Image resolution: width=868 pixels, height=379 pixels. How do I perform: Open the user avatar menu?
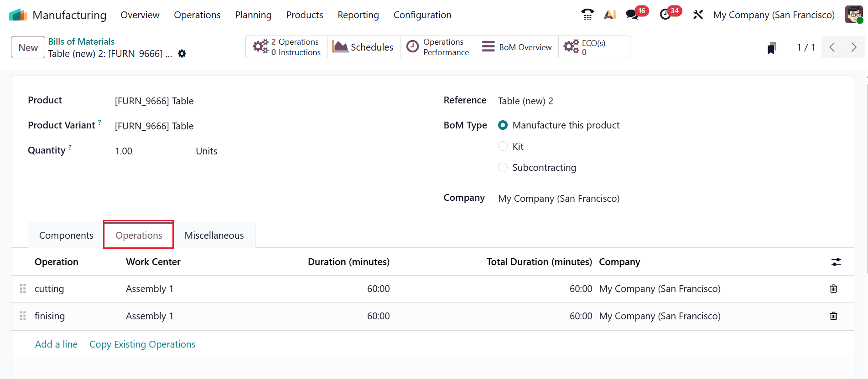(x=854, y=15)
